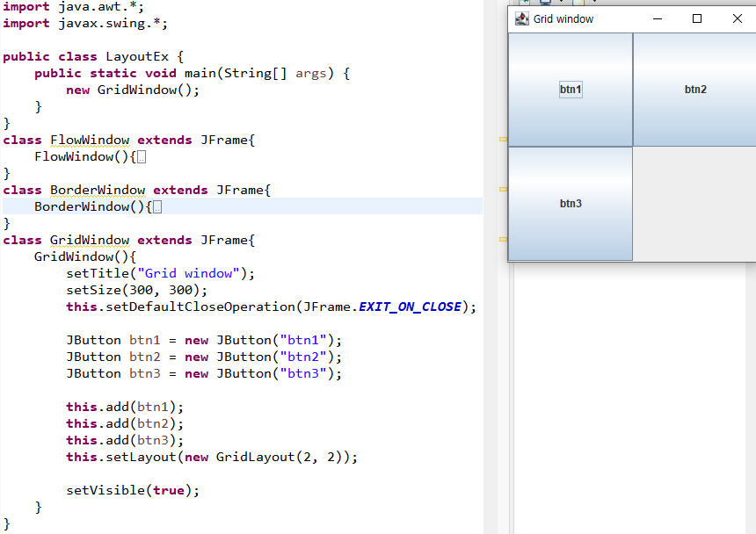756x534 pixels.
Task: Click the btn1 button in Grid window
Action: tap(571, 90)
